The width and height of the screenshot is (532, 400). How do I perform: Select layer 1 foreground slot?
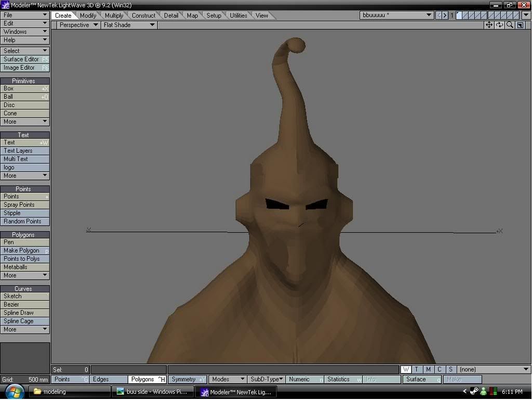(459, 15)
